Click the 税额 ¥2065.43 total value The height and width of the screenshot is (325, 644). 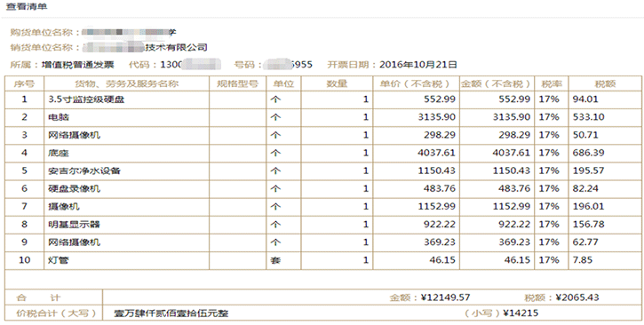pos(577,297)
